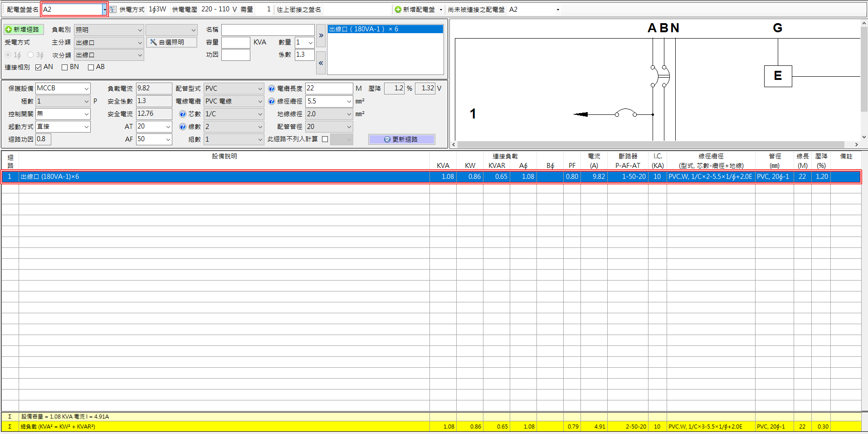Click the scroll-left arrow under the diagram

click(x=454, y=145)
